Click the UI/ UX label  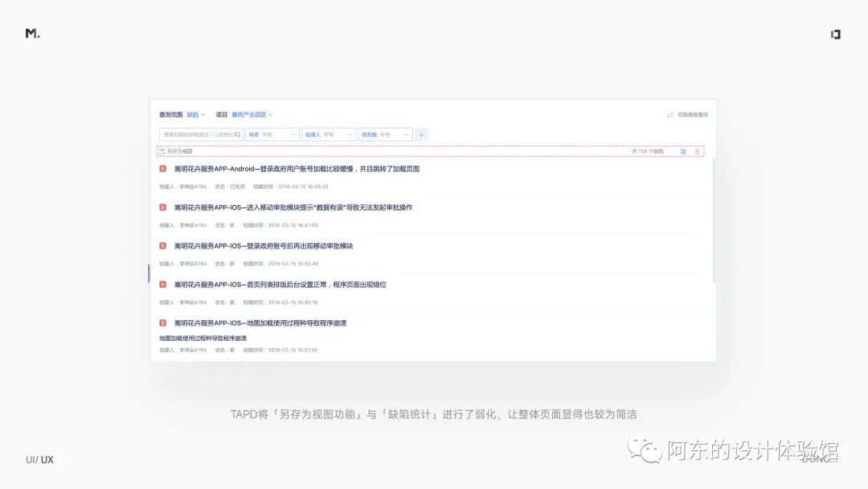[x=40, y=460]
